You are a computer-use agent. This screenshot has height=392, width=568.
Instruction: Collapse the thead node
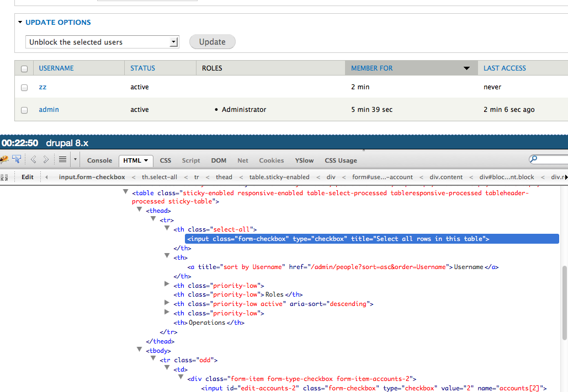click(139, 209)
